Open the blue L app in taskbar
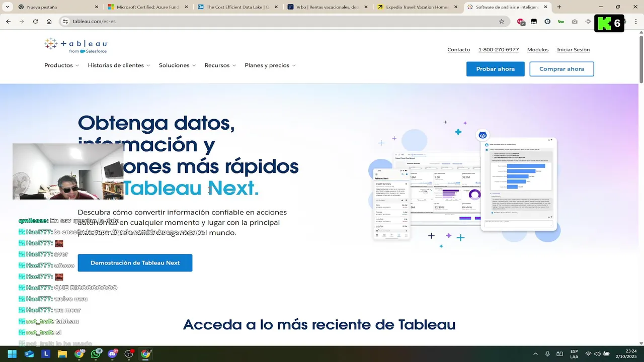Image resolution: width=644 pixels, height=362 pixels. coord(46,354)
